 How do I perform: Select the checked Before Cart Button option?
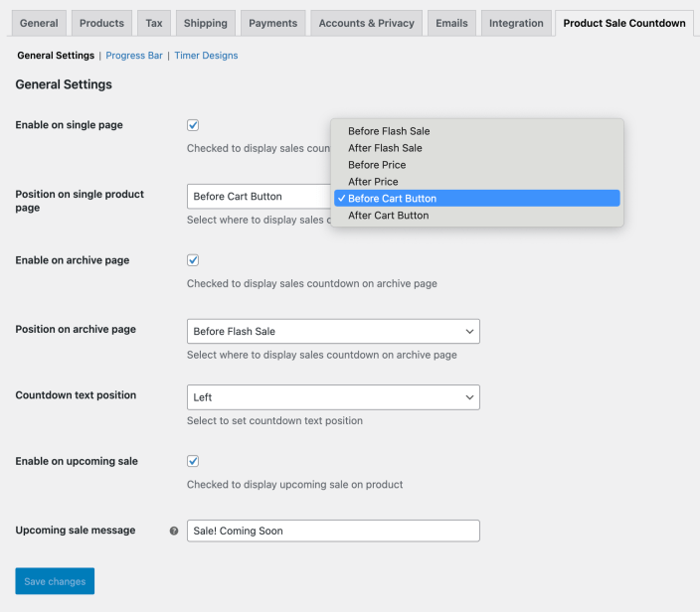point(392,199)
